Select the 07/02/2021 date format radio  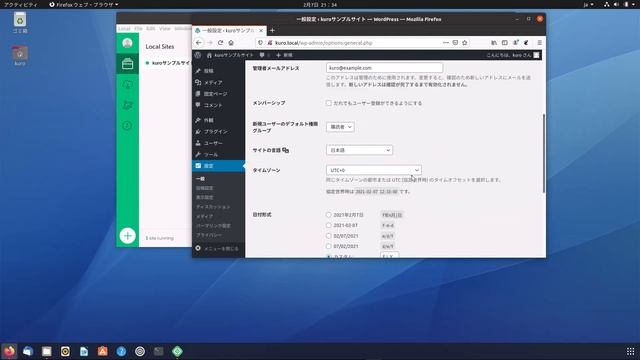point(329,246)
